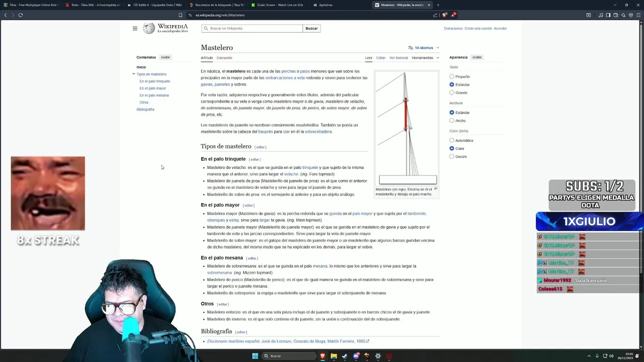Viewport: 644px width, 362px height.
Task: Open the bauprés article link
Action: point(265,132)
